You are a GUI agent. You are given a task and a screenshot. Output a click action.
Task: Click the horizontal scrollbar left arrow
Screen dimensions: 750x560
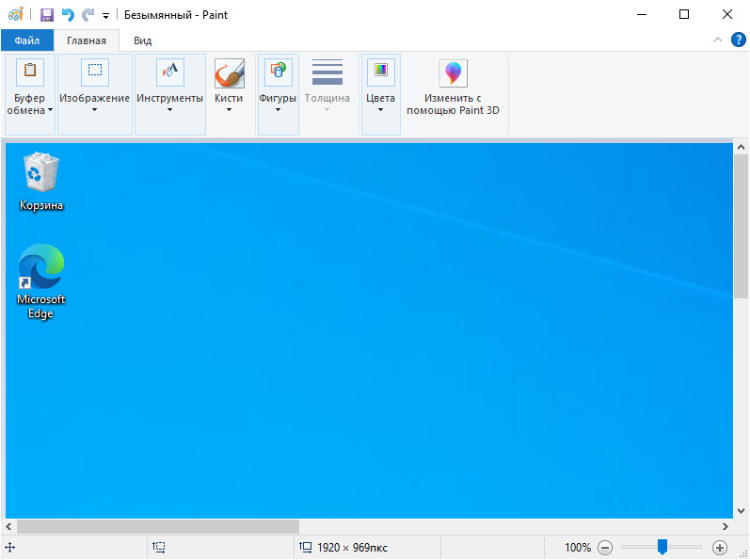tap(8, 526)
